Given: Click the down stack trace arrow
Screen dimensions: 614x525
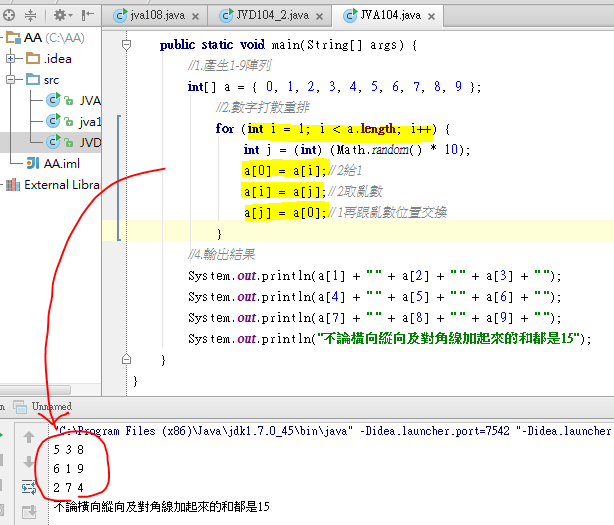Looking at the screenshot, I should (x=29, y=462).
